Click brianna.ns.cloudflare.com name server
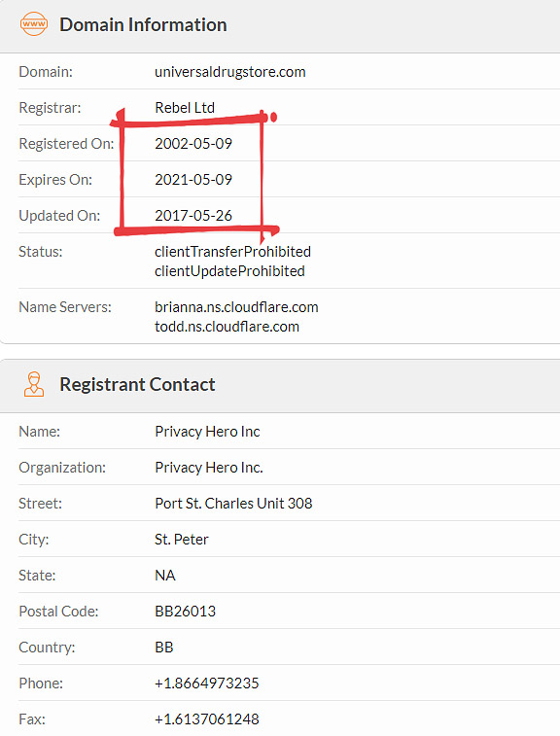560x736 pixels. point(236,307)
